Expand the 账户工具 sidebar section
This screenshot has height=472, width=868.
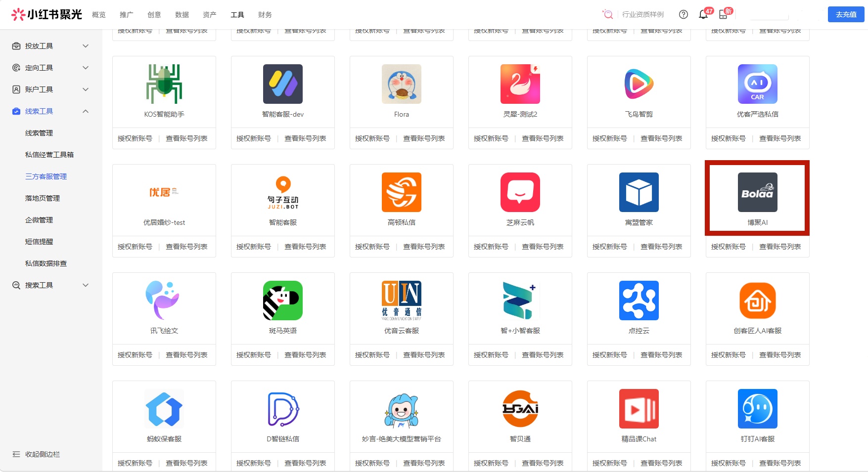[51, 89]
